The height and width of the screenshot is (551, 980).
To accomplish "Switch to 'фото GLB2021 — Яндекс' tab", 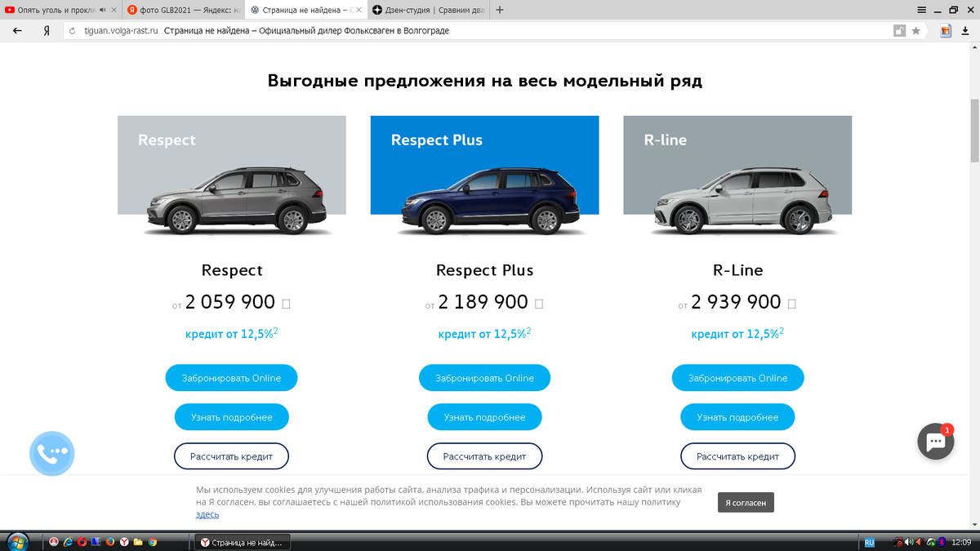I will point(183,10).
